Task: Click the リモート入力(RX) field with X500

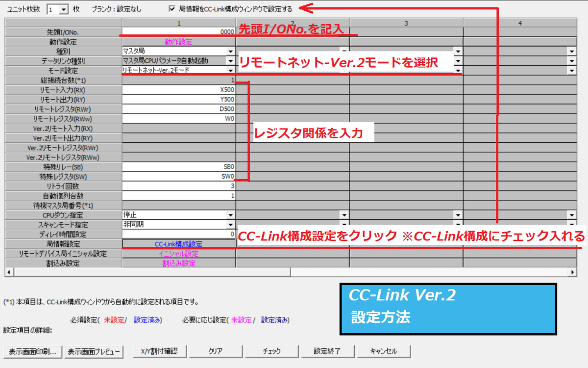Action: (179, 90)
